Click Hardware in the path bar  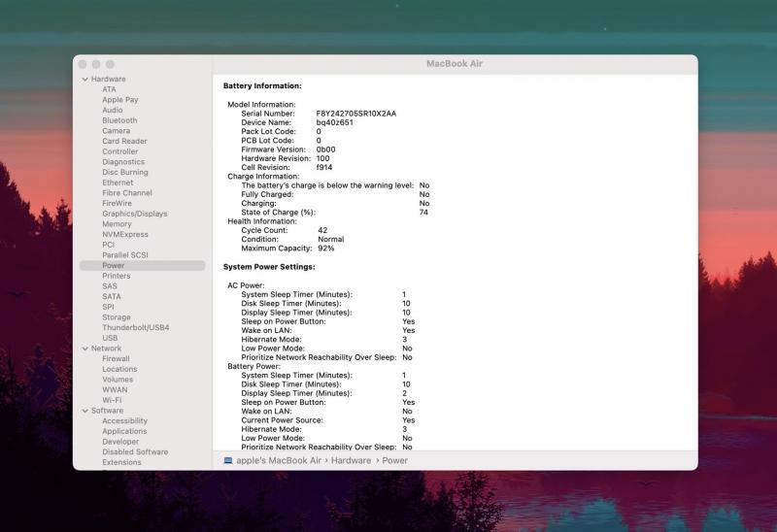click(351, 461)
